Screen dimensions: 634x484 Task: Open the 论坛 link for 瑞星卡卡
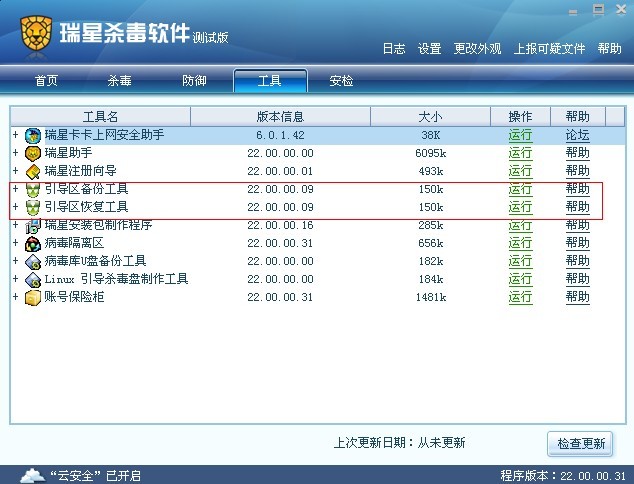(577, 135)
